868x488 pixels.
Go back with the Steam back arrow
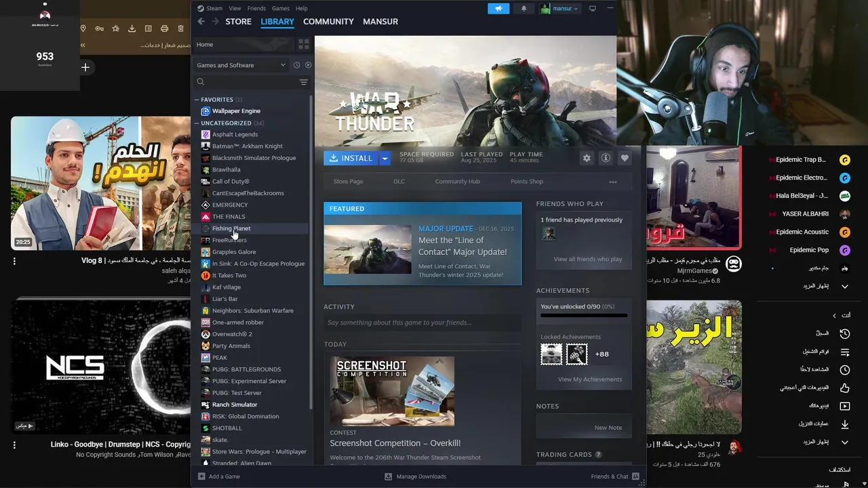tap(201, 22)
